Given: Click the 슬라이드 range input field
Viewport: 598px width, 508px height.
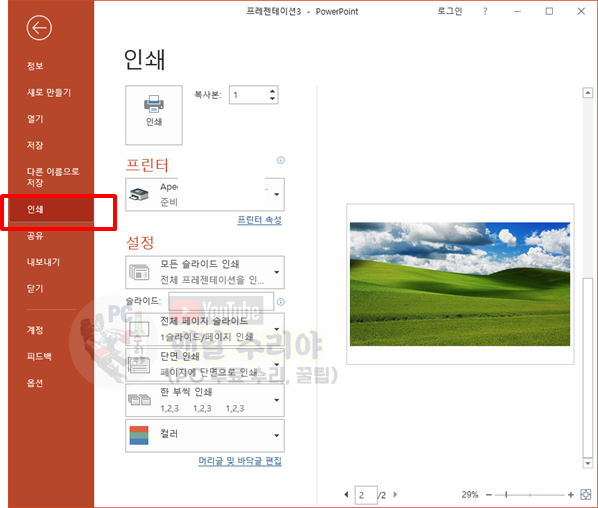Looking at the screenshot, I should [x=221, y=301].
